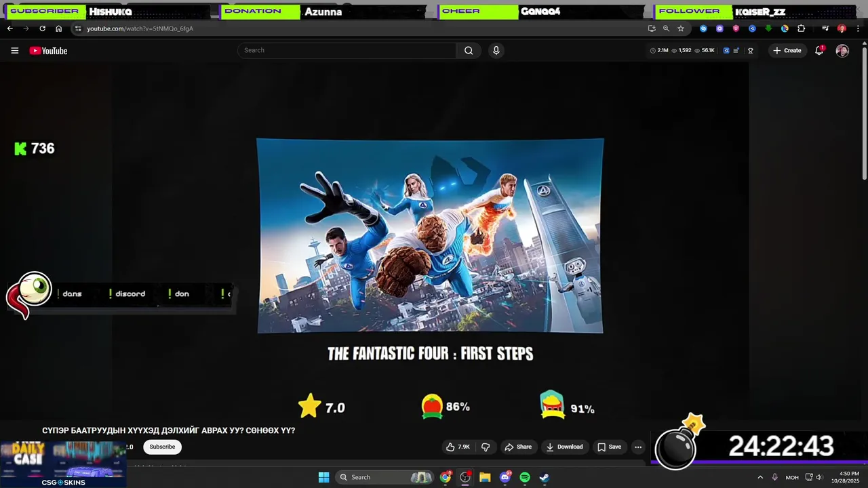
Task: Click the Fantastic Four poster in the video
Action: pyautogui.click(x=430, y=236)
